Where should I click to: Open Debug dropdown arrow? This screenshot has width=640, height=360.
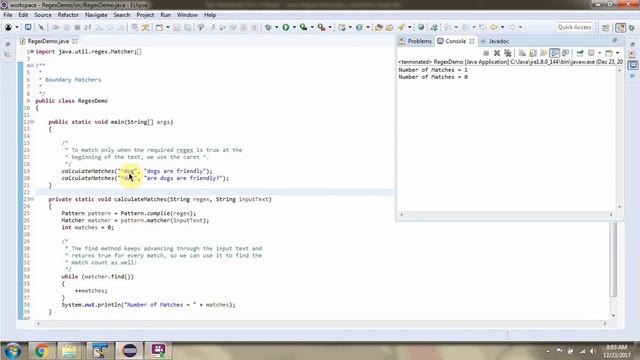(276, 27)
